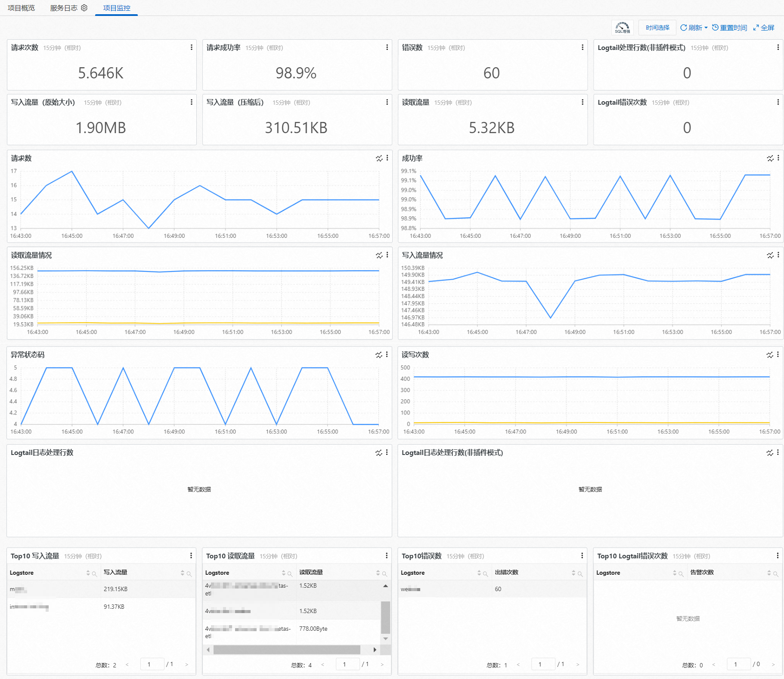Go to previous page in Top10 Logtail错误次数
Image resolution: width=784 pixels, height=679 pixels.
tap(714, 664)
